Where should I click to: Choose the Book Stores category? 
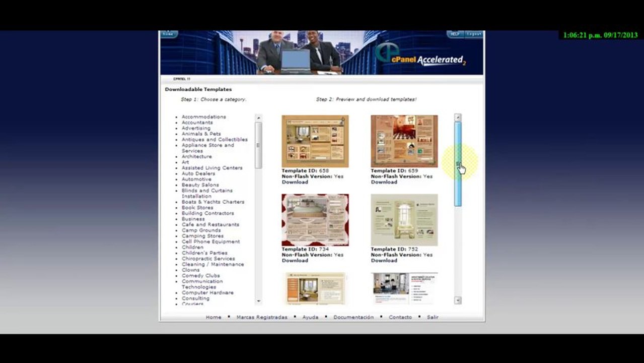[x=197, y=208]
